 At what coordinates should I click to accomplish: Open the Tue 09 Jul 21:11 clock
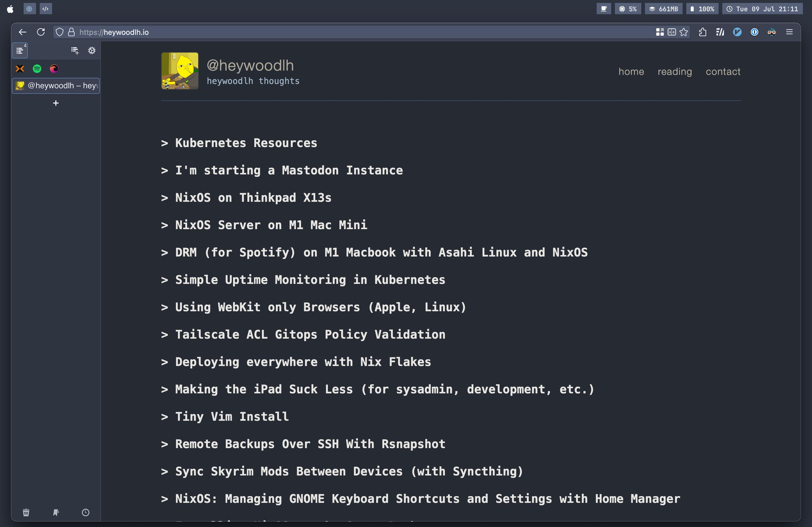(x=763, y=9)
